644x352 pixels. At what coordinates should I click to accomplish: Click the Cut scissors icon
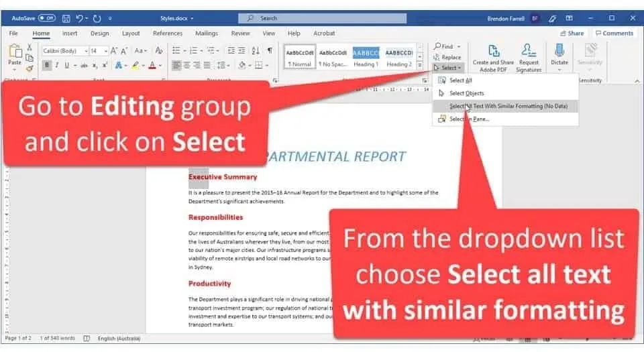point(29,47)
